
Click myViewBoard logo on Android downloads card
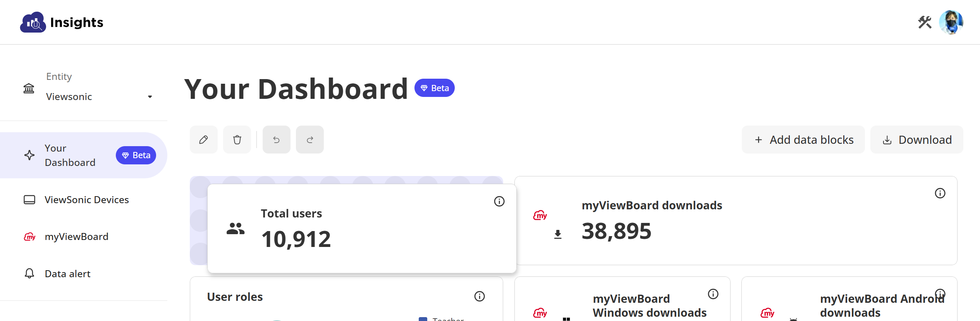(767, 312)
